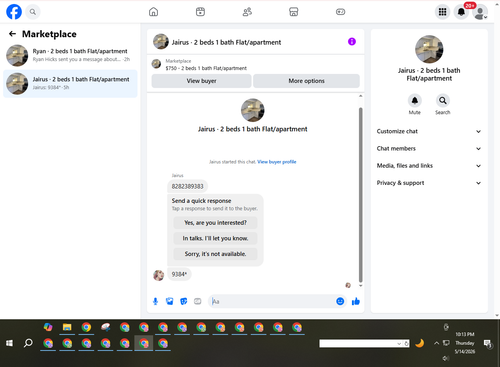Click the 9384* message bubble
The image size is (500, 367).
(179, 274)
